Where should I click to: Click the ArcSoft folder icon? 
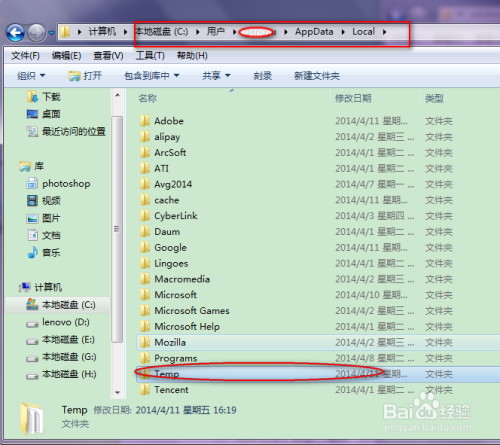click(x=145, y=152)
